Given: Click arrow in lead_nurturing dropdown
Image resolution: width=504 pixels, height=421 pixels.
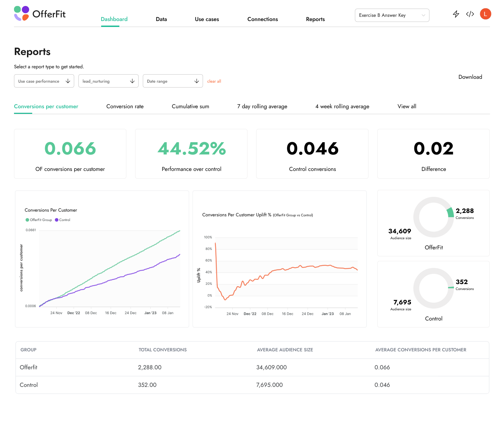Looking at the screenshot, I should [132, 81].
